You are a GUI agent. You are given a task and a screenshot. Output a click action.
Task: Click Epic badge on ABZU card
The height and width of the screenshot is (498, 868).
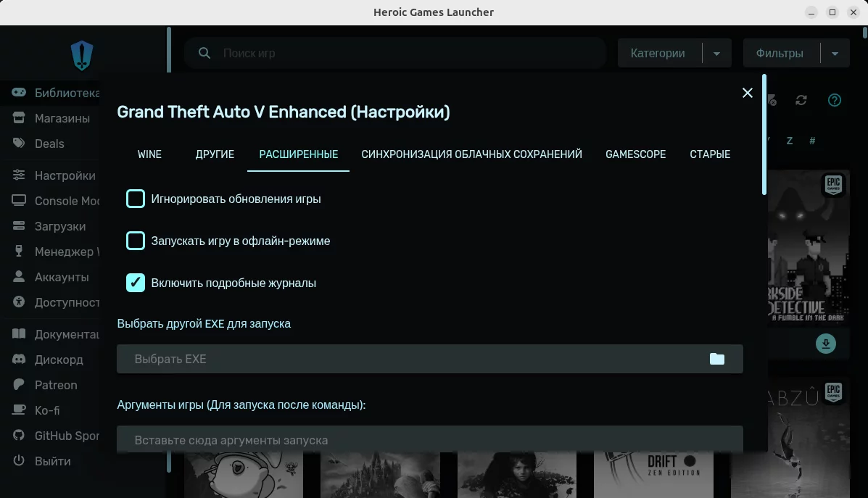[x=833, y=392]
